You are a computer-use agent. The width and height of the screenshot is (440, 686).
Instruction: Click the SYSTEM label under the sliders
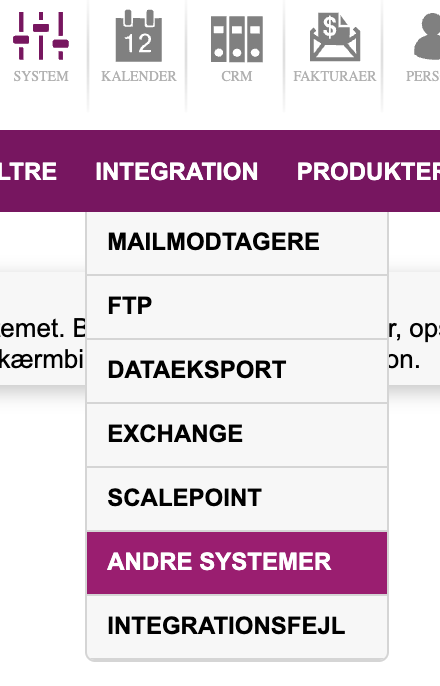(41, 76)
